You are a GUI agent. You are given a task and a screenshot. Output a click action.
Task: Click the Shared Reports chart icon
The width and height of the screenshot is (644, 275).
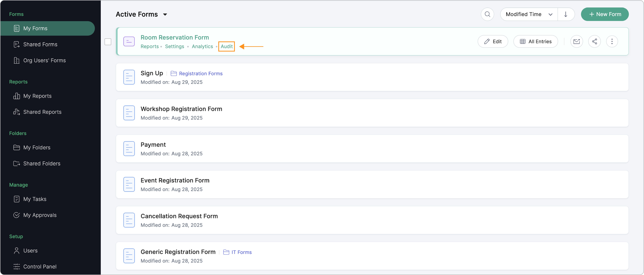(17, 112)
